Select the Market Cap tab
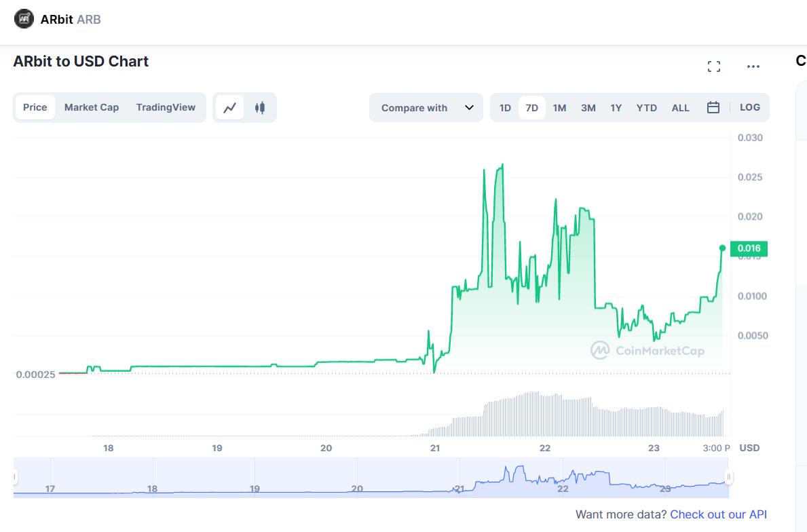The width and height of the screenshot is (807, 532). pos(92,107)
